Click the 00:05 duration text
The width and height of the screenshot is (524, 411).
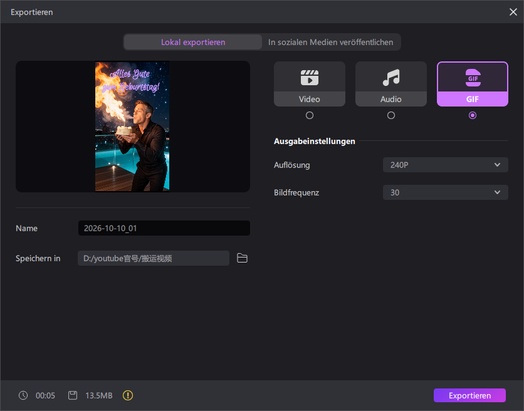[45, 396]
